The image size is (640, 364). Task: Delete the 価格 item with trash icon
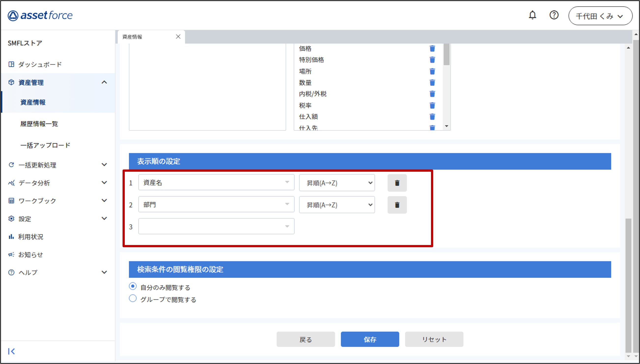coord(432,49)
